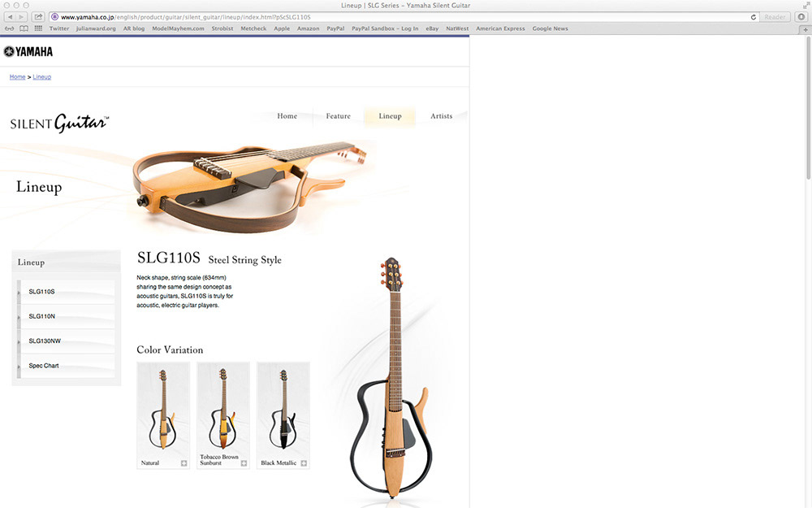Expand the Black Metallic plus icon

click(x=304, y=463)
